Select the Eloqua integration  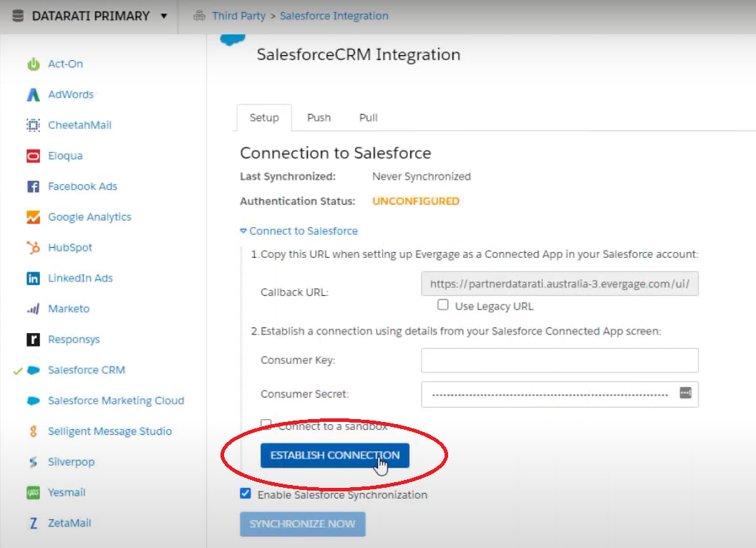click(x=65, y=156)
